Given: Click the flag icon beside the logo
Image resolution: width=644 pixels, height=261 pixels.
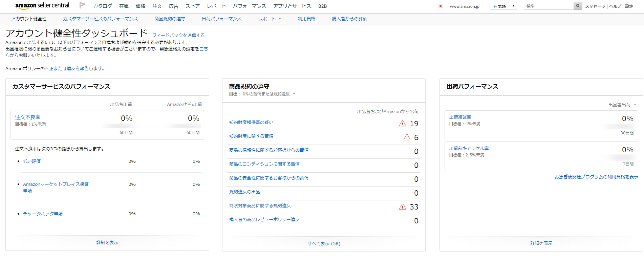Looking at the screenshot, I should 82,5.
